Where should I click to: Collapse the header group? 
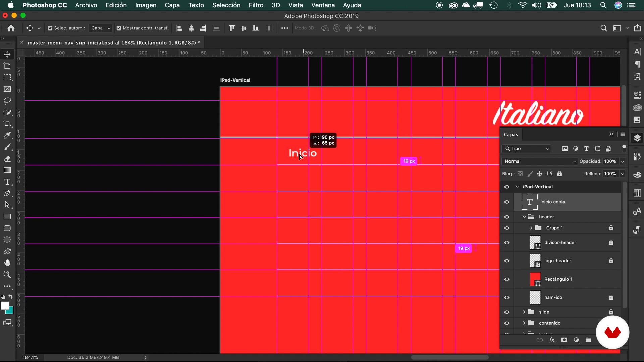[x=524, y=217]
